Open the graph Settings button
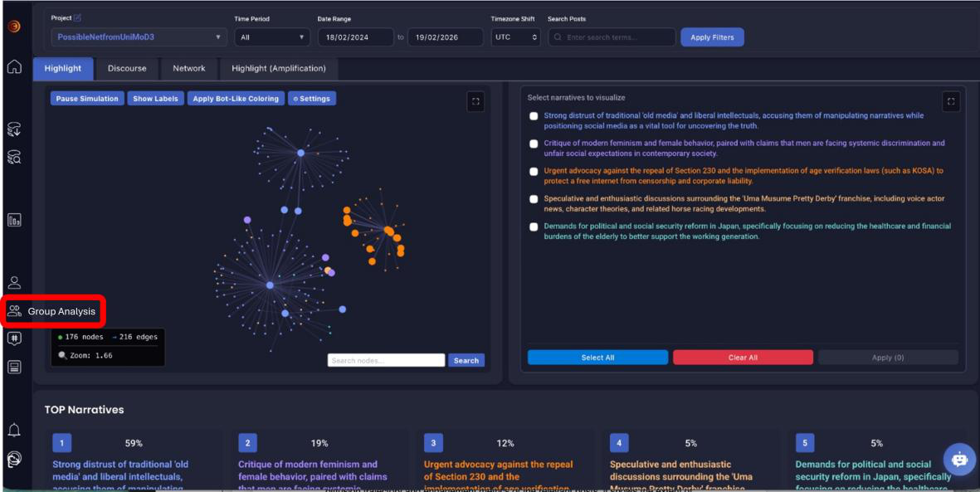 312,99
